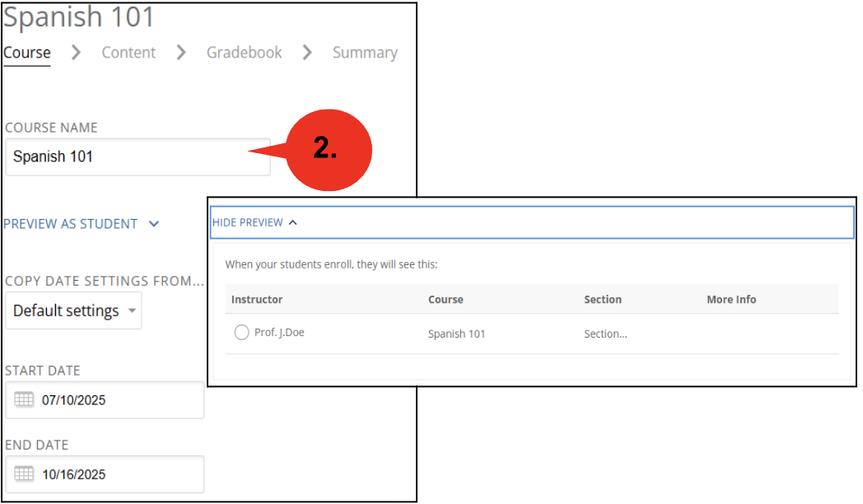Click the More Info column header
The height and width of the screenshot is (504, 863).
pyautogui.click(x=731, y=299)
